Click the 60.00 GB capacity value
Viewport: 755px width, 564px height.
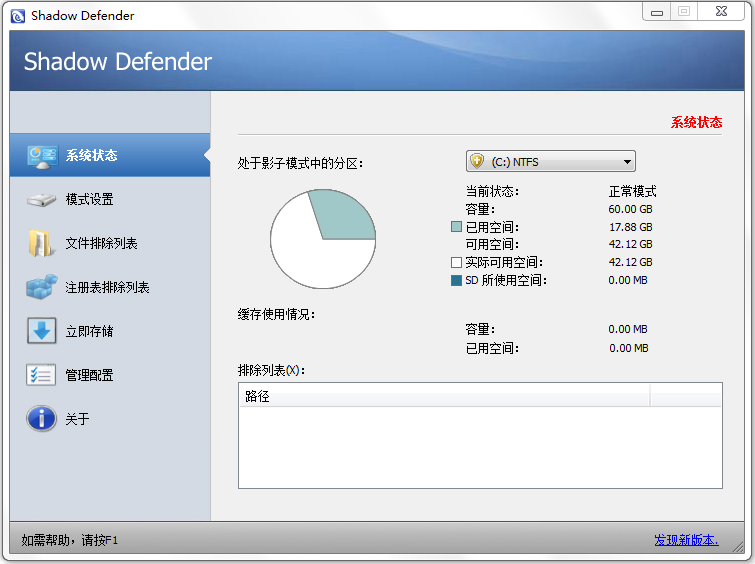point(630,209)
